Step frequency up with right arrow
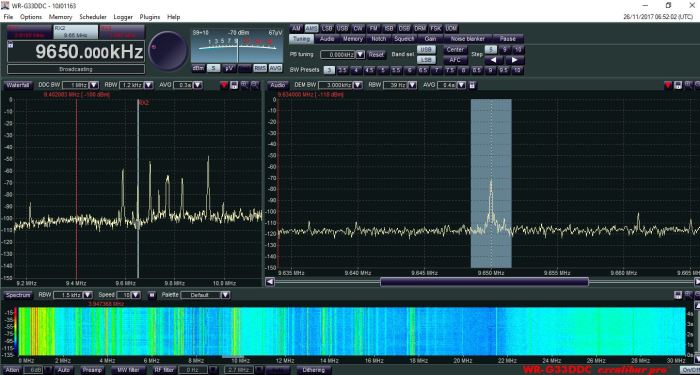Screen dimensions: 700x375 pos(514,60)
